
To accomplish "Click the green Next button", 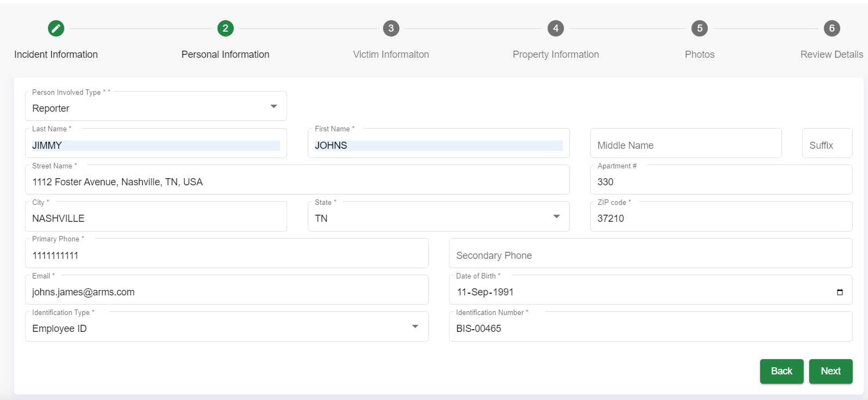I will (831, 371).
